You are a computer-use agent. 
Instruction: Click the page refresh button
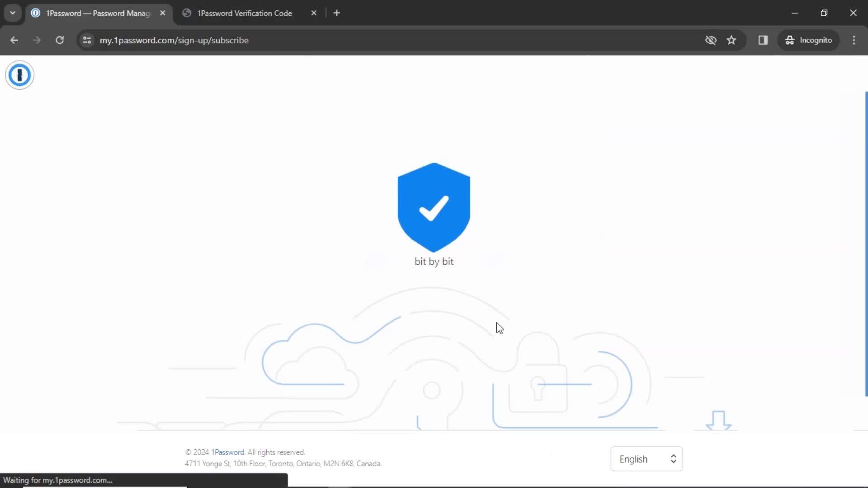pos(59,40)
